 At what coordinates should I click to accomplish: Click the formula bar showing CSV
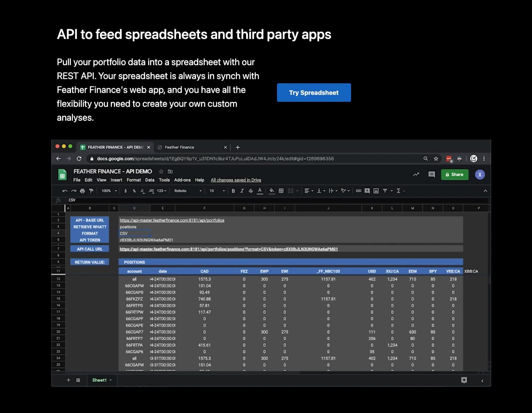tap(278, 200)
